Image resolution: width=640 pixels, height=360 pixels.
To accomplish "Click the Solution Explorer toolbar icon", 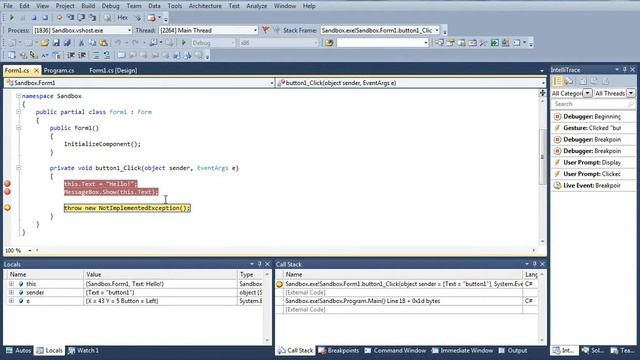I will (439, 43).
